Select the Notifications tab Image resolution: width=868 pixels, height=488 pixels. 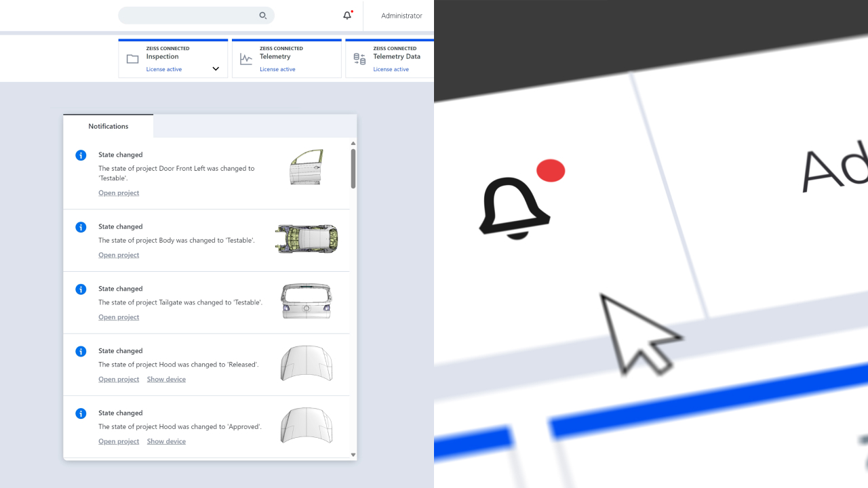point(108,126)
